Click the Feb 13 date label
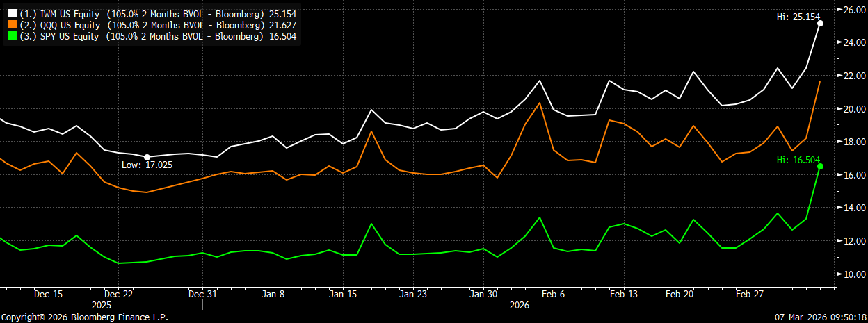 click(x=624, y=294)
